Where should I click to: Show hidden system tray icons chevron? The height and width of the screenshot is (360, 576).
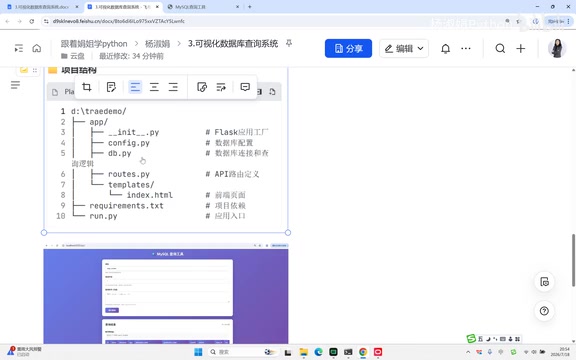point(468,352)
